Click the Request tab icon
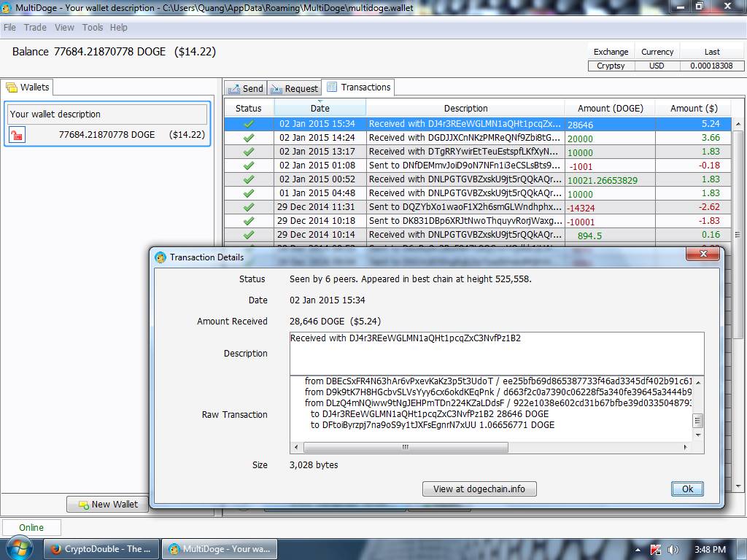This screenshot has height=560, width=747. (276, 88)
